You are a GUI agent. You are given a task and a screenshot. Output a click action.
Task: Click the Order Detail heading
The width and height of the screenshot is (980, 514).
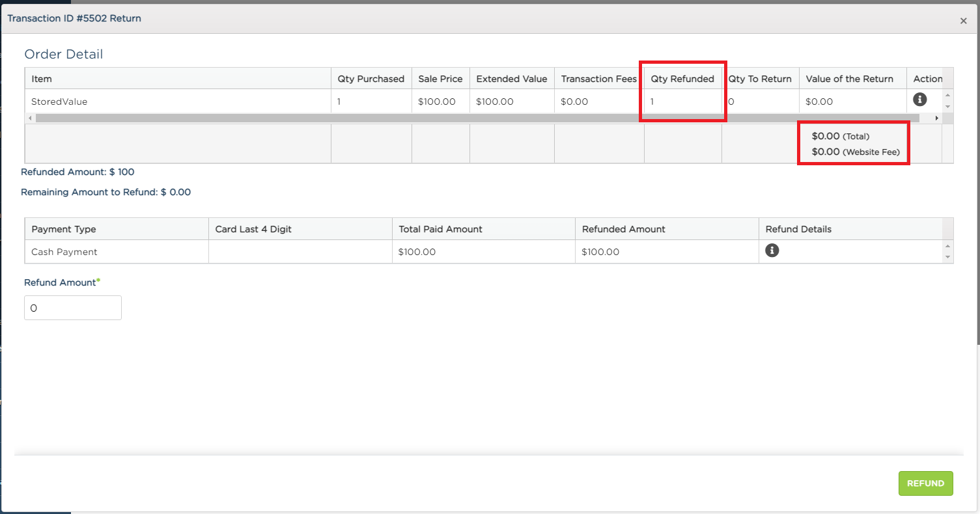pyautogui.click(x=64, y=54)
